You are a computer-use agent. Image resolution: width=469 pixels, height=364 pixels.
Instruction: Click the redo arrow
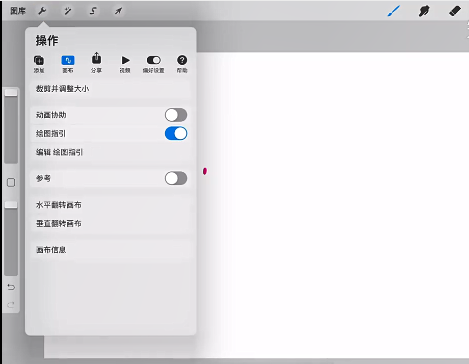(x=11, y=305)
